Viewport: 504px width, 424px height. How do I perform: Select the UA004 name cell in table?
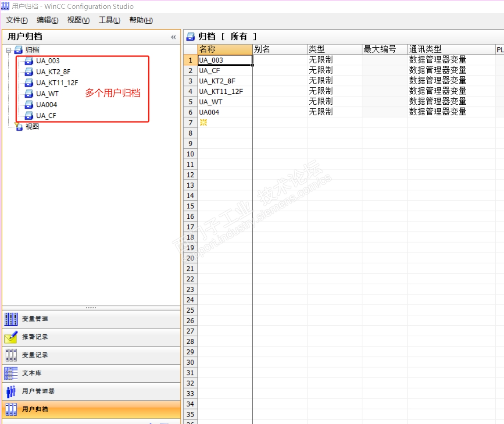[x=225, y=112]
